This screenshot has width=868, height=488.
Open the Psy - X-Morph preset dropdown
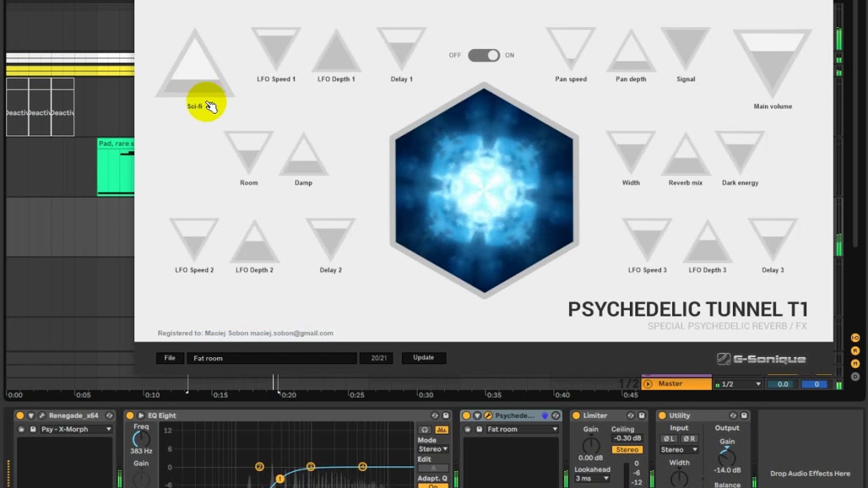pyautogui.click(x=76, y=429)
